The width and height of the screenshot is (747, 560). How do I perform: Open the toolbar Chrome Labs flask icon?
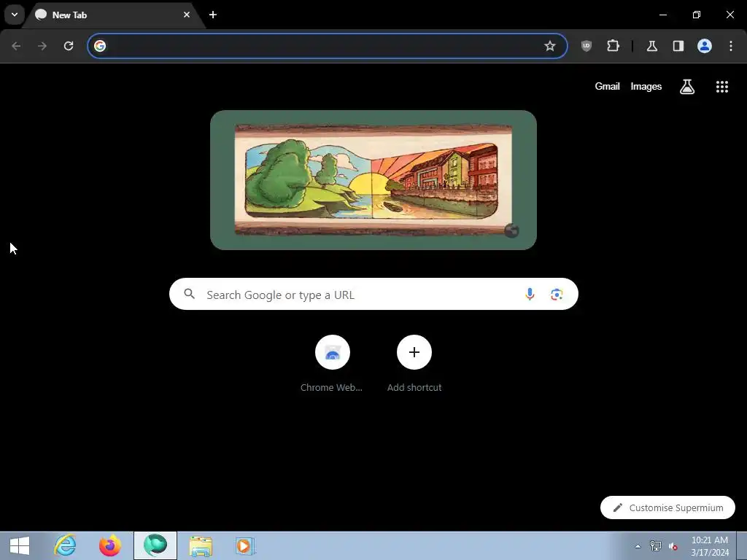pos(652,46)
